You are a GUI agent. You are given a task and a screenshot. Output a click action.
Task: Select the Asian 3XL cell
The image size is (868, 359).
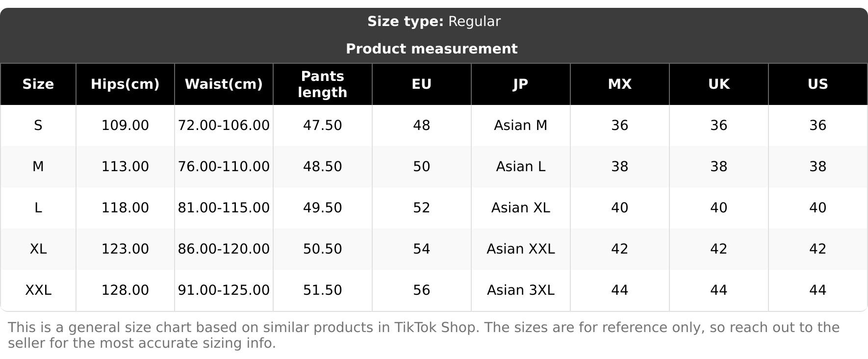(520, 290)
